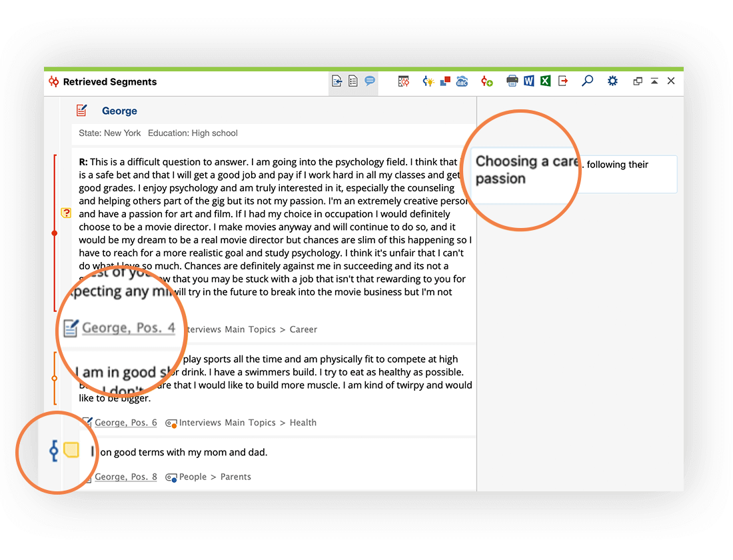Screen dimensions: 733x560
Task: Jump to George, Pos. 6 source
Action: [x=126, y=423]
